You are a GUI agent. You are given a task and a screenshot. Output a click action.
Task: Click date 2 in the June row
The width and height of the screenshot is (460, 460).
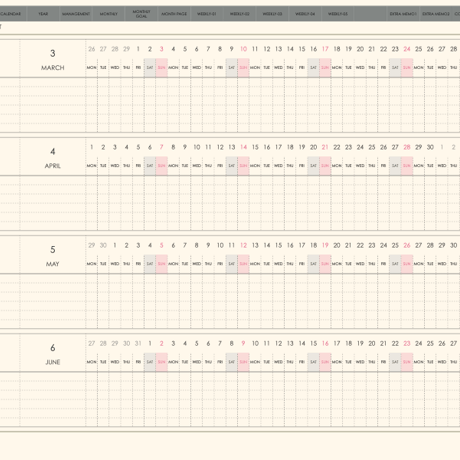[x=161, y=343]
